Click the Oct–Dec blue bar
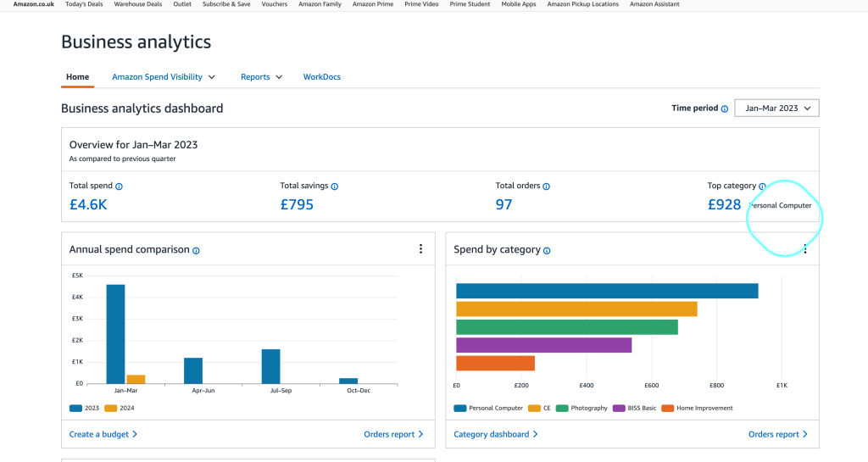Image resolution: width=868 pixels, height=462 pixels. 348,381
